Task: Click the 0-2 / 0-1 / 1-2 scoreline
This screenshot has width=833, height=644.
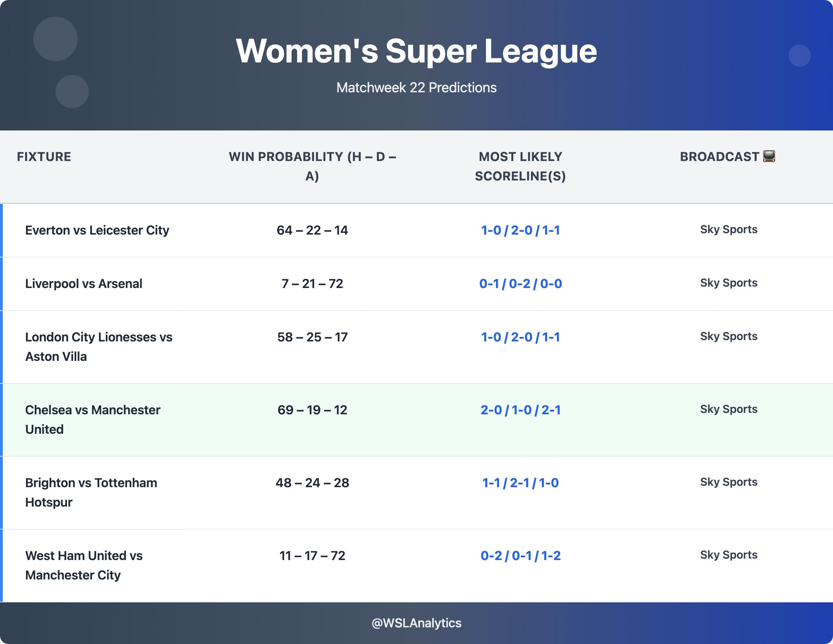Action: tap(521, 556)
